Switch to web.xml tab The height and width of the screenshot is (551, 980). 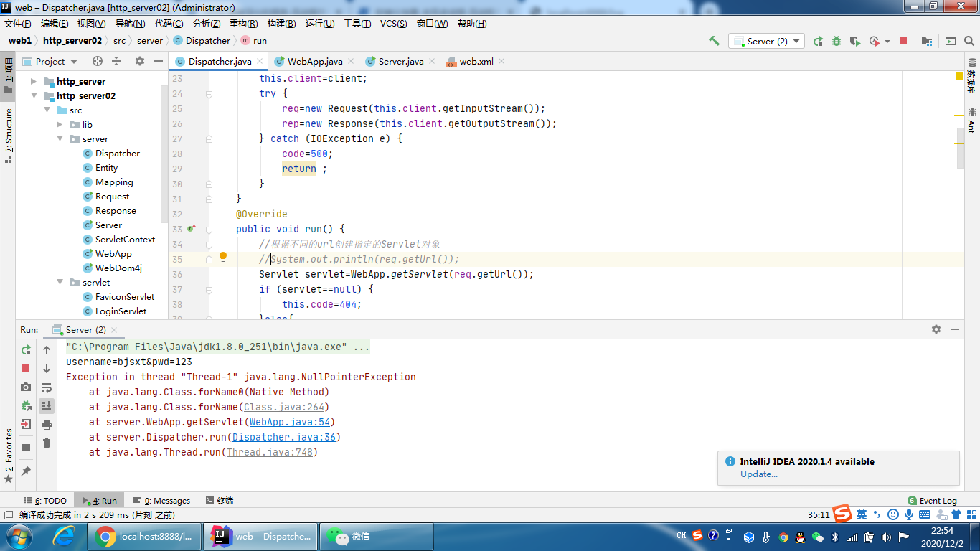[x=476, y=61]
